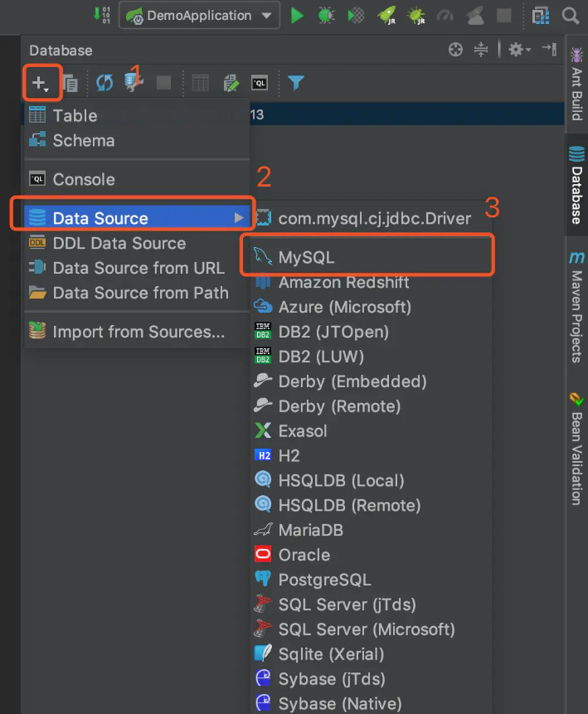Click the binary update icon left of DemoApplication
Image resolution: width=588 pixels, height=714 pixels.
pyautogui.click(x=101, y=15)
